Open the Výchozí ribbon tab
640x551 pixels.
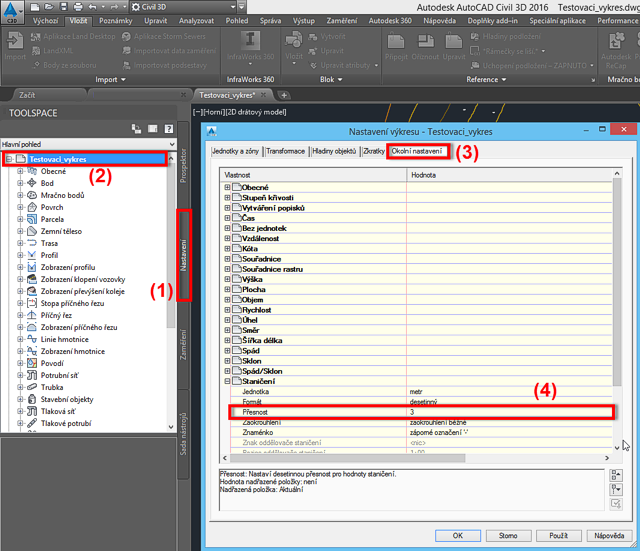[x=46, y=21]
